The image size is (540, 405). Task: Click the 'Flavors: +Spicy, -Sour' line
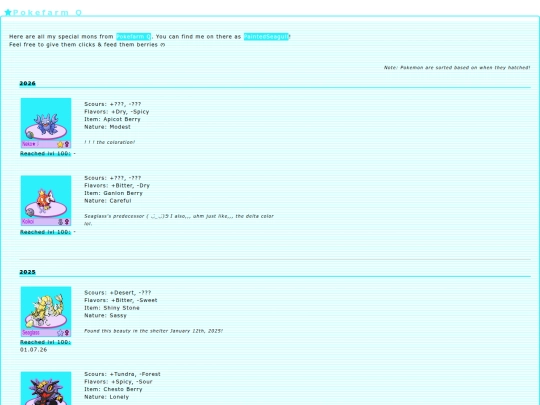118,382
